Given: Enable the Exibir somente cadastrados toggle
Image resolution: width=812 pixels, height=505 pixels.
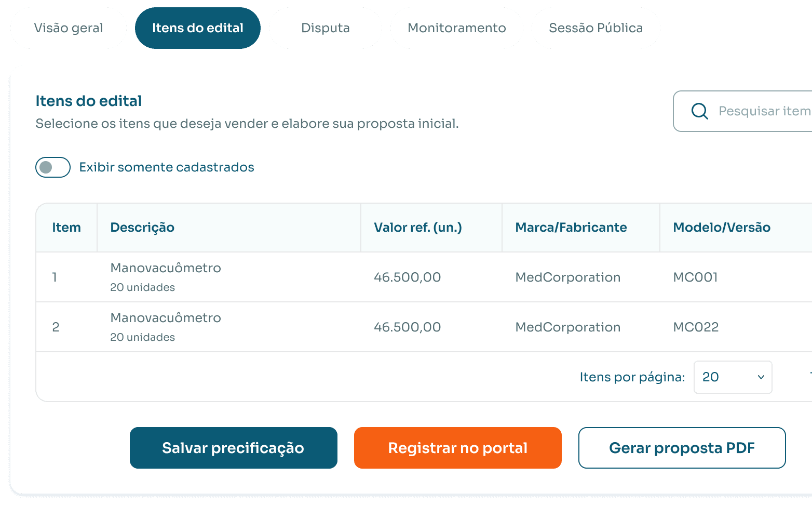Looking at the screenshot, I should pyautogui.click(x=52, y=167).
